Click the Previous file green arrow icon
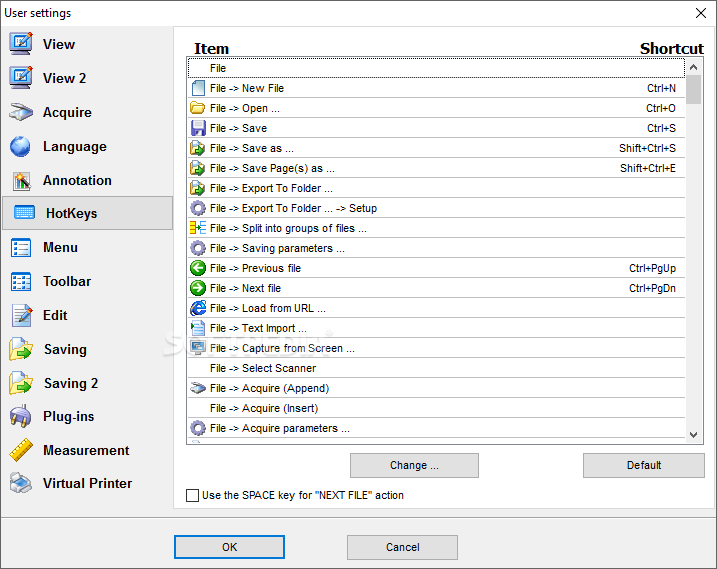The width and height of the screenshot is (717, 569). tap(198, 268)
